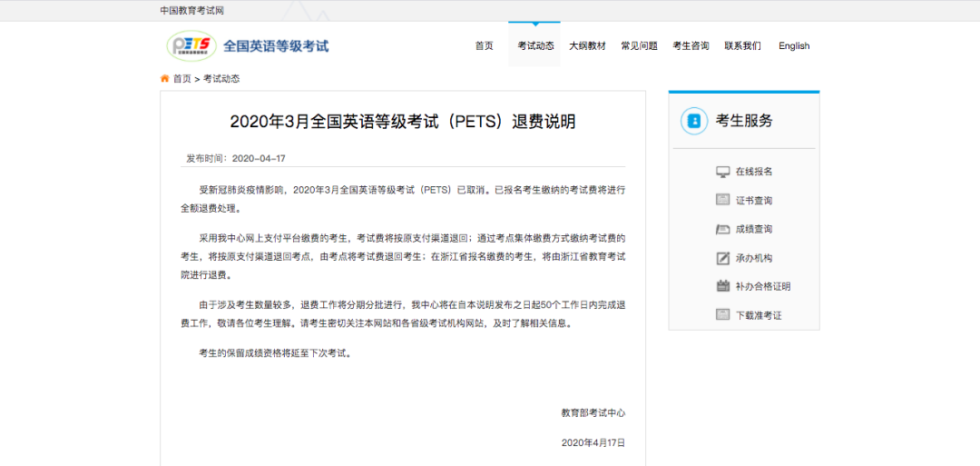Open the 联系我们 page
980x466 pixels.
pos(742,46)
